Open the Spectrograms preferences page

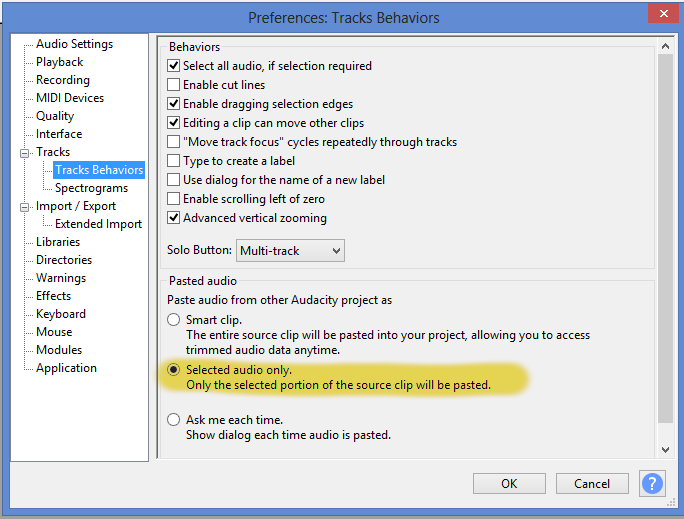[x=91, y=188]
